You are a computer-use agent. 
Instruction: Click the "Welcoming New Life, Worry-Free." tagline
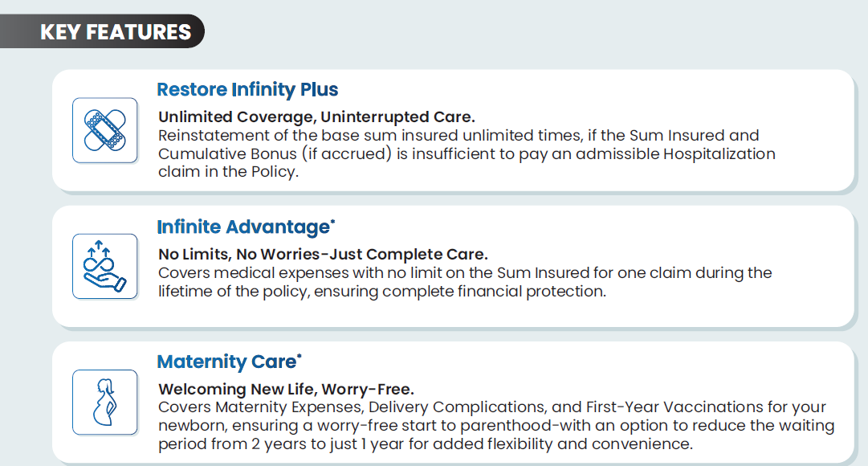coord(286,390)
